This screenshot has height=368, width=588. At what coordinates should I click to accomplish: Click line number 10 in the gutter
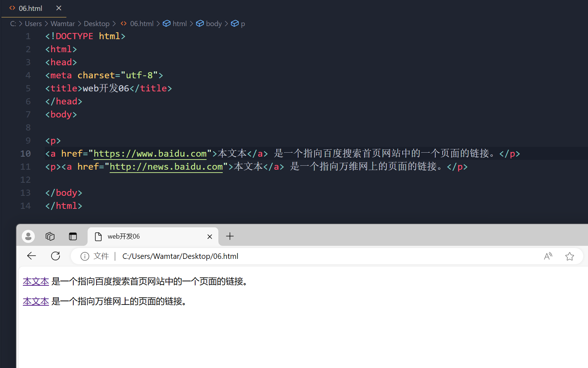(x=25, y=154)
